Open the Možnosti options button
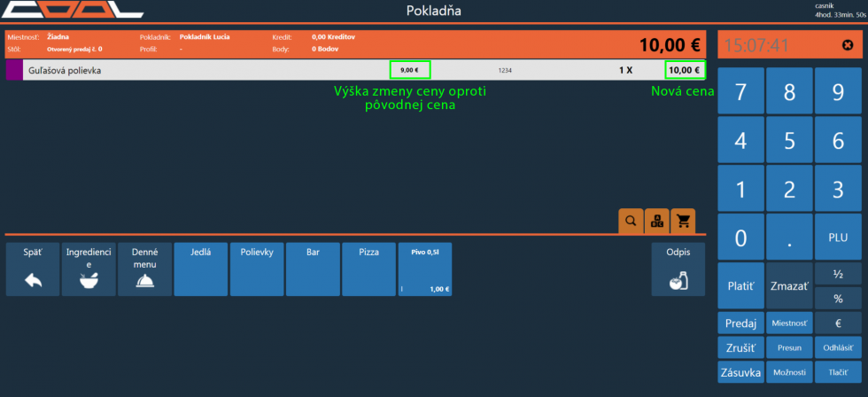Screen dimensions: 868x397 (x=789, y=371)
